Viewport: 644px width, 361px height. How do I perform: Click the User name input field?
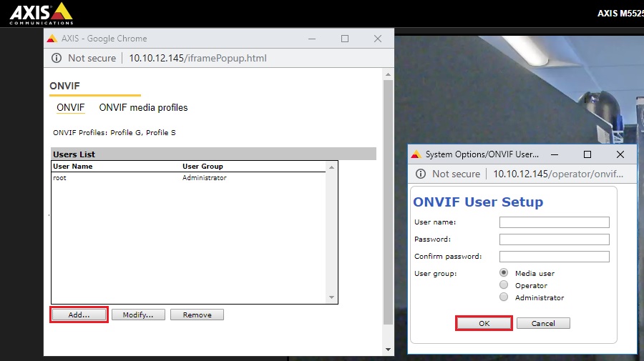tap(554, 222)
